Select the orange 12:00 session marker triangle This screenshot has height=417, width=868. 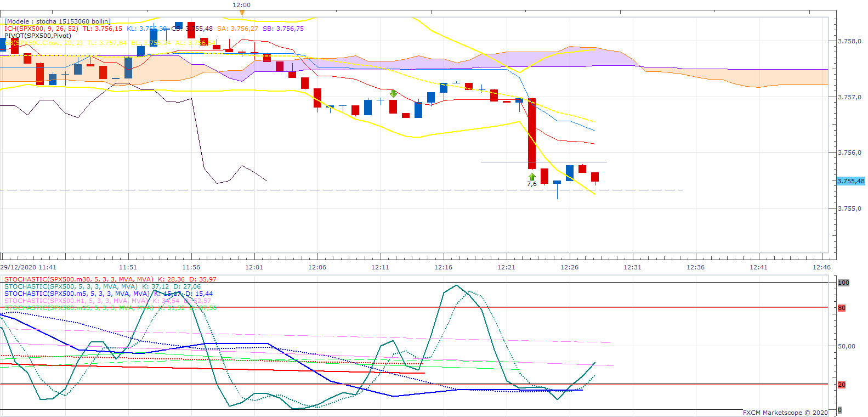(x=242, y=12)
